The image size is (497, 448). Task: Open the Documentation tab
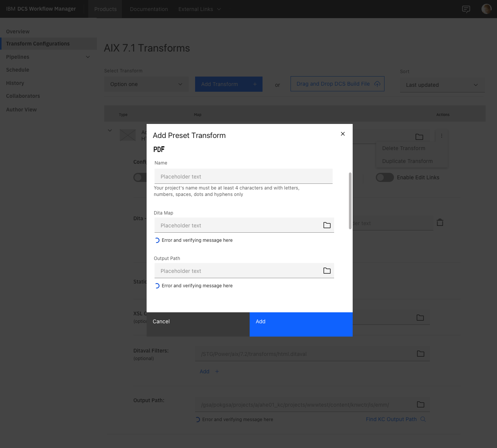[x=149, y=9]
